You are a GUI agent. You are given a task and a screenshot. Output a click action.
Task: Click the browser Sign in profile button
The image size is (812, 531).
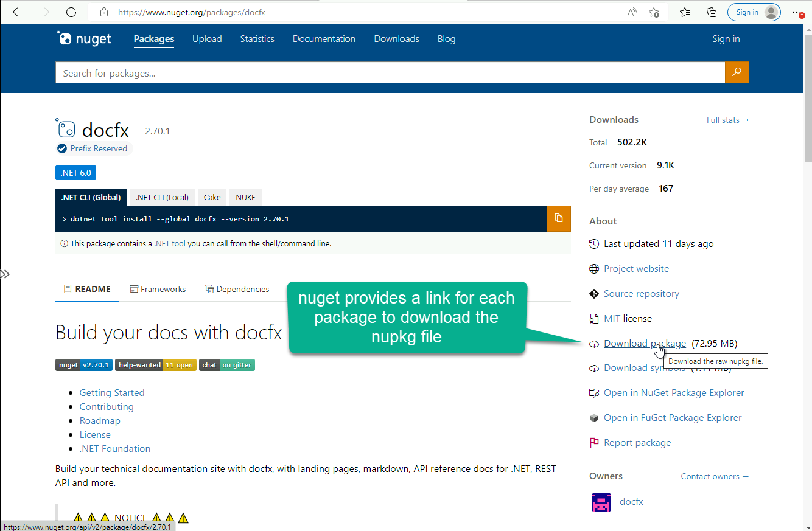point(754,12)
